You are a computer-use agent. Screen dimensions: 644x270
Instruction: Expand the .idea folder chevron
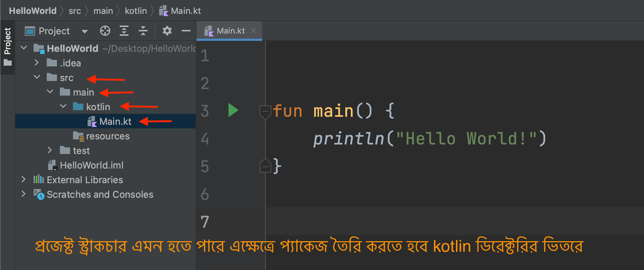[37, 63]
